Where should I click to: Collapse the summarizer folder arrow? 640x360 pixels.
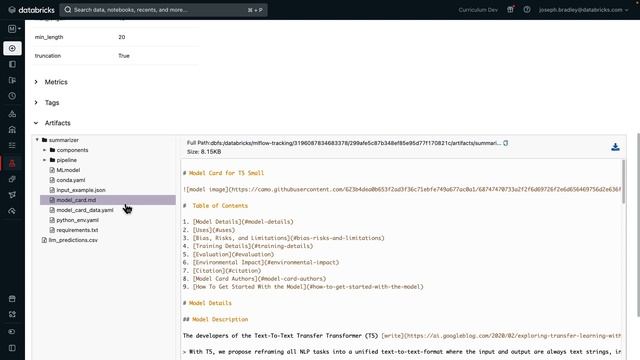(37, 140)
